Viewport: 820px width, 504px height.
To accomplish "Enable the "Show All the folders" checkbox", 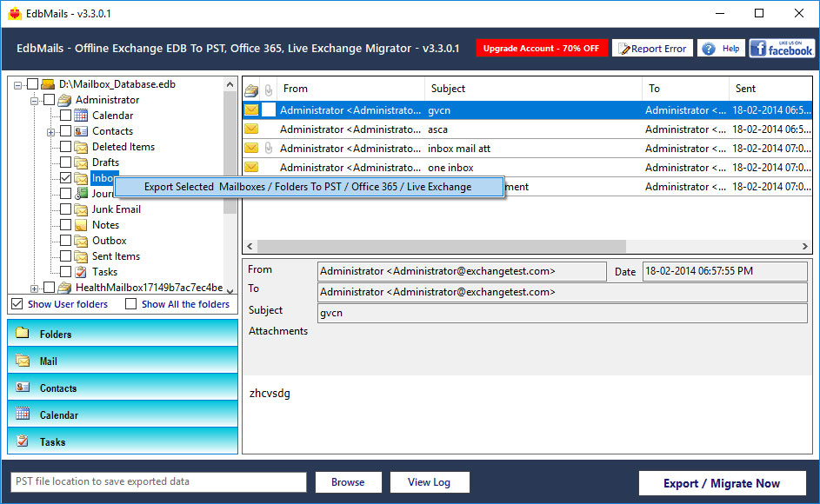I will tap(132, 304).
